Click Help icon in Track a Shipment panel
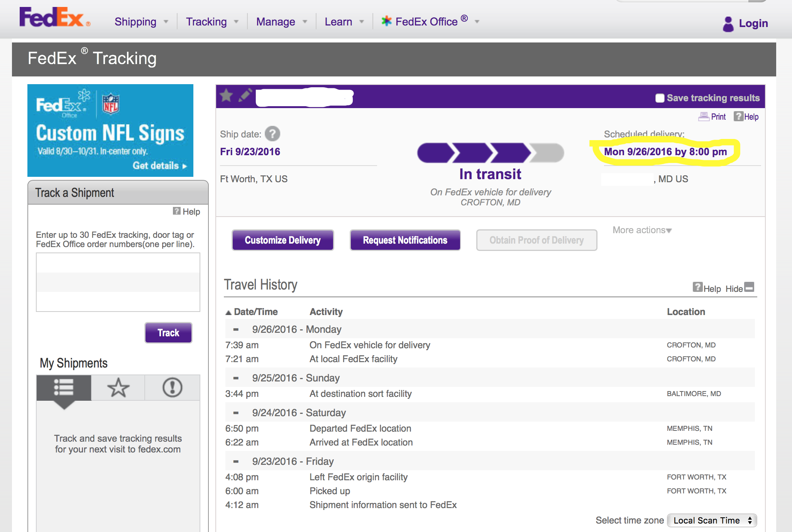792x532 pixels. [x=177, y=211]
